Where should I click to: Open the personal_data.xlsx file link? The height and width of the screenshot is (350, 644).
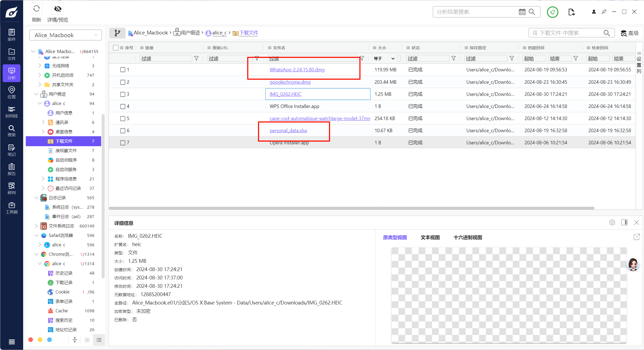click(288, 131)
